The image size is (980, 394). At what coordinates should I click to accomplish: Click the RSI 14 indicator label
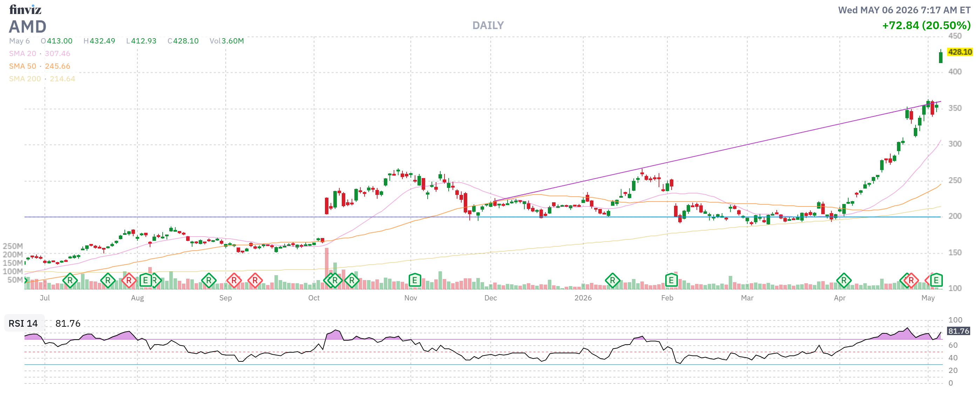(23, 324)
